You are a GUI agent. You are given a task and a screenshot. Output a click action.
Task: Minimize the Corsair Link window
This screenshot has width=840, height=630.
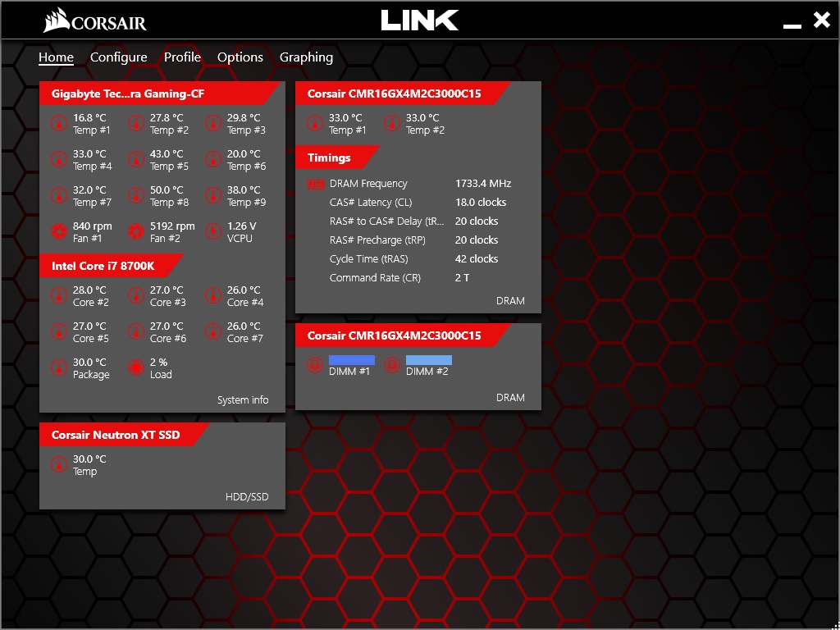[792, 25]
